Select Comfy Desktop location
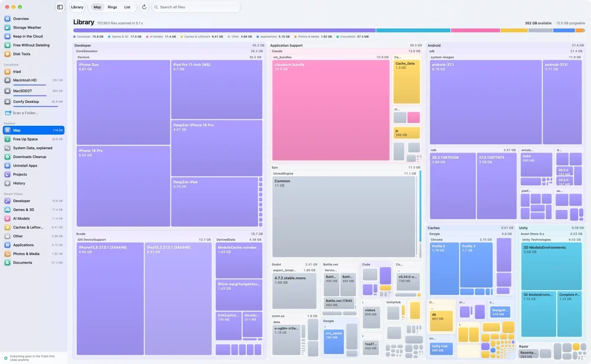 pyautogui.click(x=34, y=102)
